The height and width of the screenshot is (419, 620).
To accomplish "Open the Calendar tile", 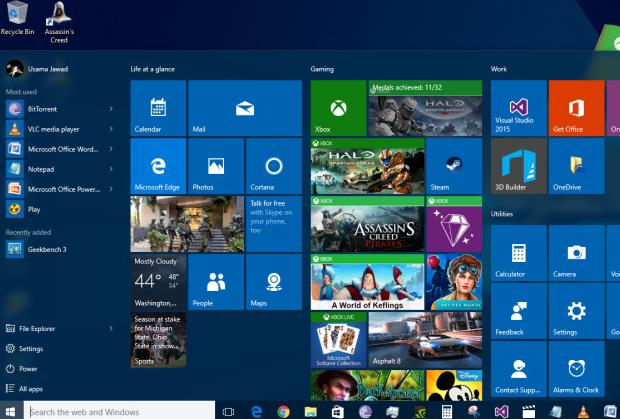I will 158,108.
